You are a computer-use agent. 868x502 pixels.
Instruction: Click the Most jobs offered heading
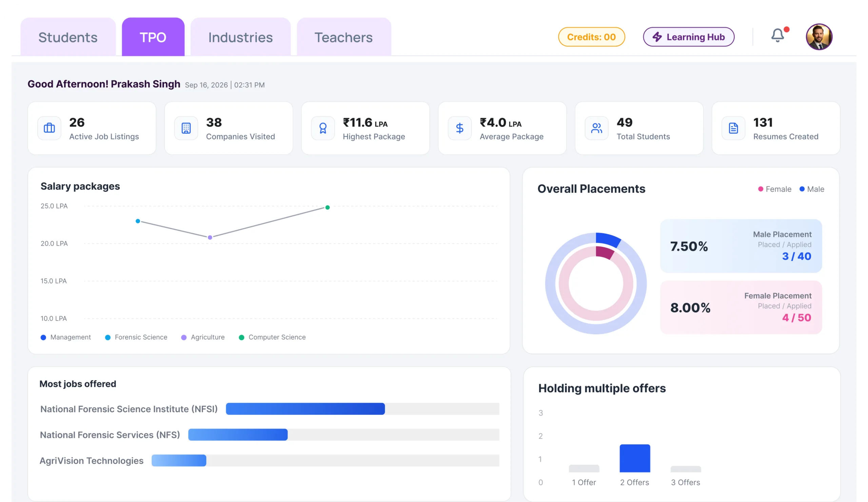[x=78, y=384]
